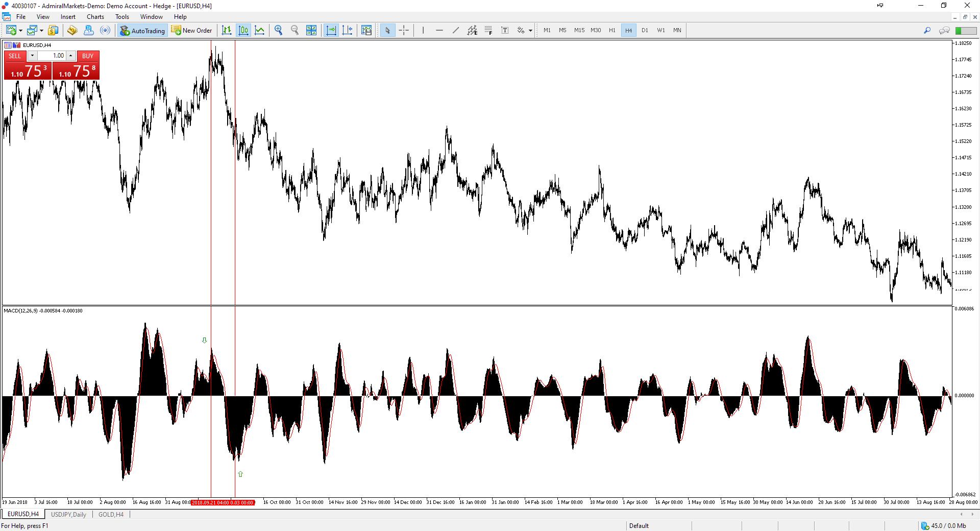Switch chart timeframe to D1
The height and width of the screenshot is (531, 980).
coord(645,30)
